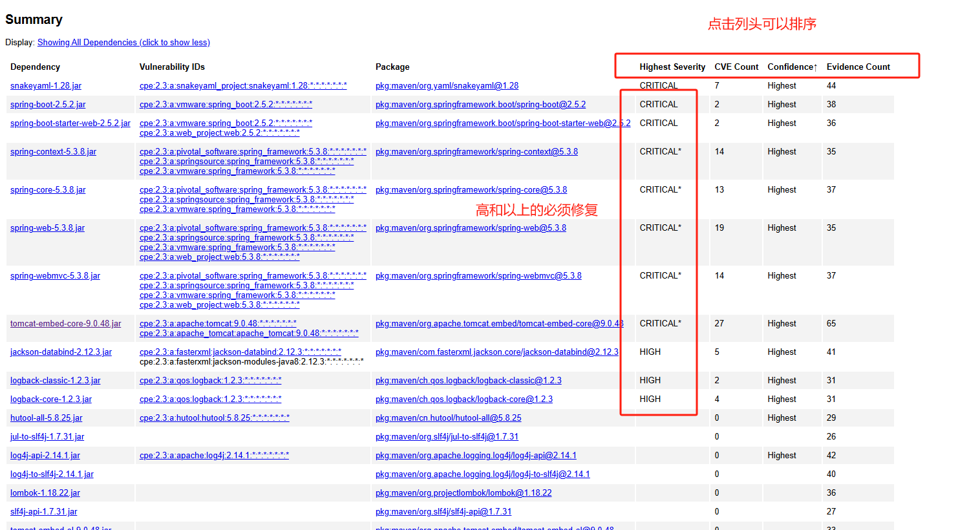Open logback-classic-1.2.3.jar link
The width and height of the screenshot is (980, 530).
56,381
